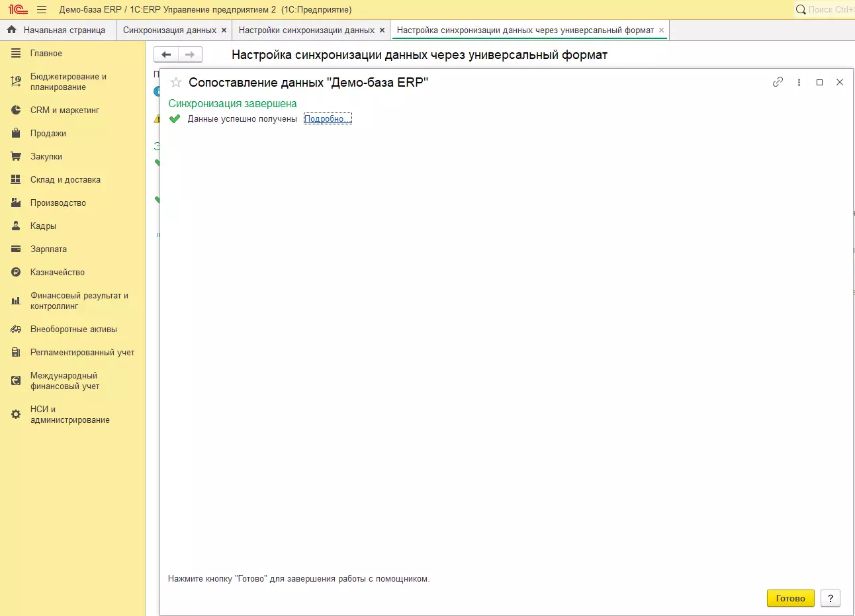The width and height of the screenshot is (855, 616).
Task: Select the universal format sync settings tab
Action: (x=525, y=30)
